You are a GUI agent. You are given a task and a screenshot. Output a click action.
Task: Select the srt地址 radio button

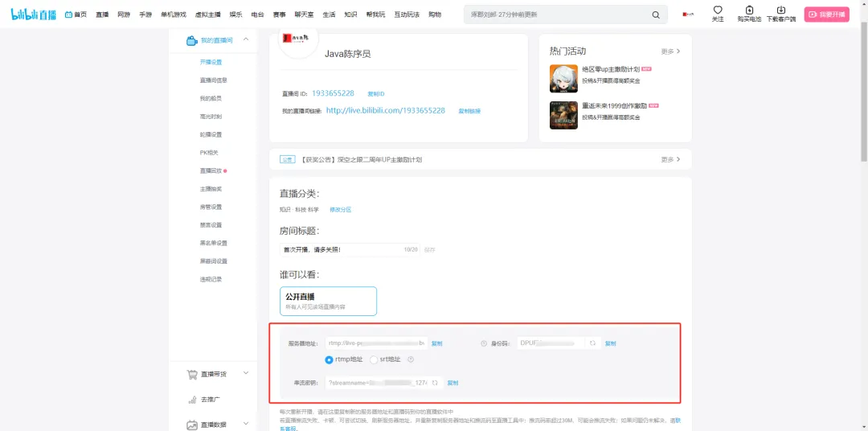click(374, 359)
